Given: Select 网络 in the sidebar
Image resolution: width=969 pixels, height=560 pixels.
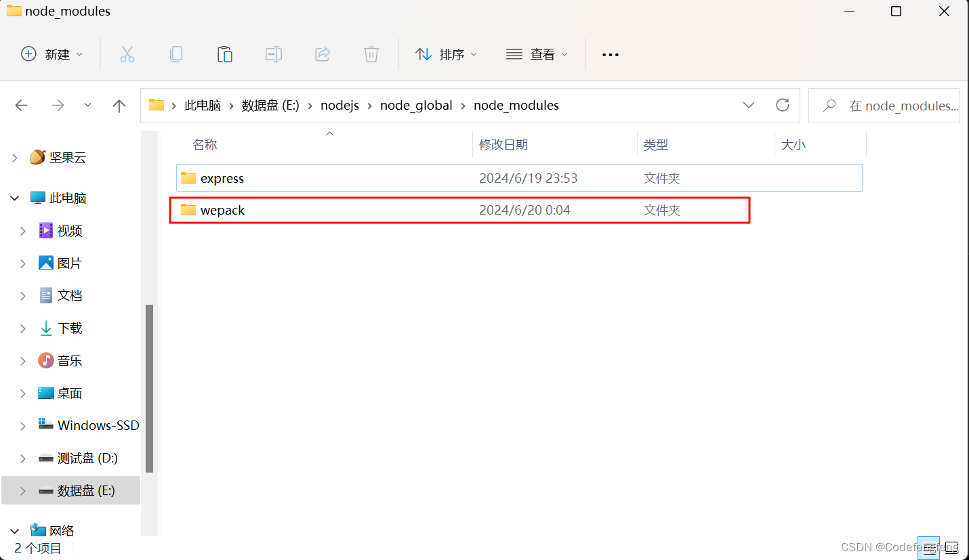Looking at the screenshot, I should (62, 531).
